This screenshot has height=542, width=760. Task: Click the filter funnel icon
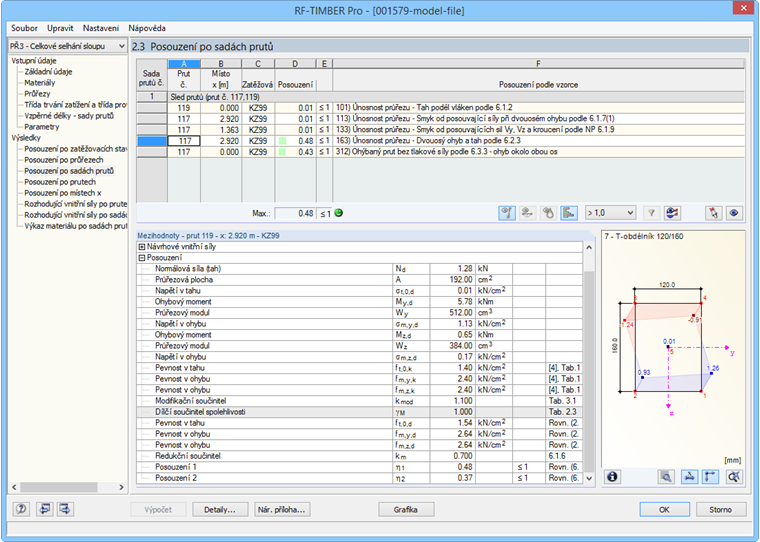pos(651,213)
